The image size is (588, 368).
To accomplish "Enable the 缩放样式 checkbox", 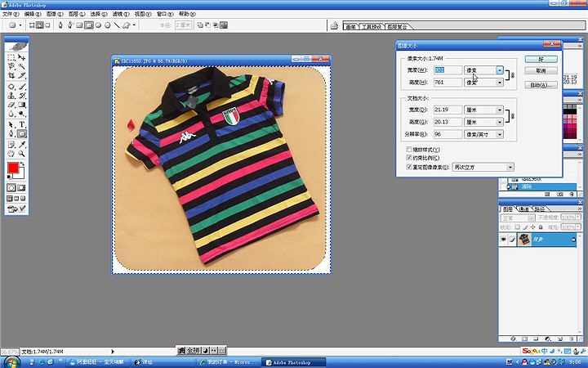I will tap(409, 150).
